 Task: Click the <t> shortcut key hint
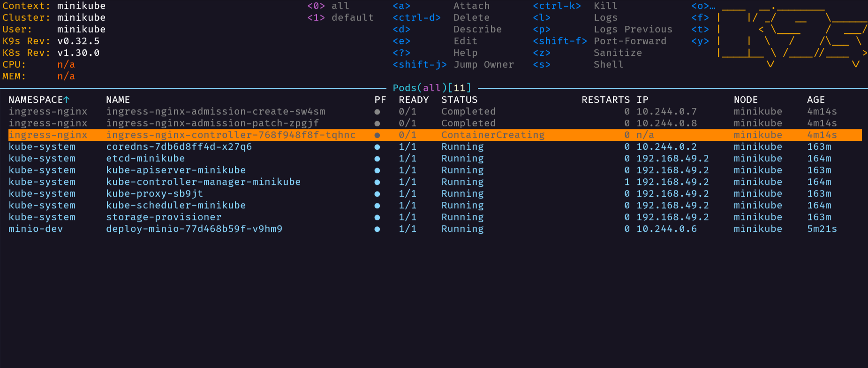tap(700, 30)
